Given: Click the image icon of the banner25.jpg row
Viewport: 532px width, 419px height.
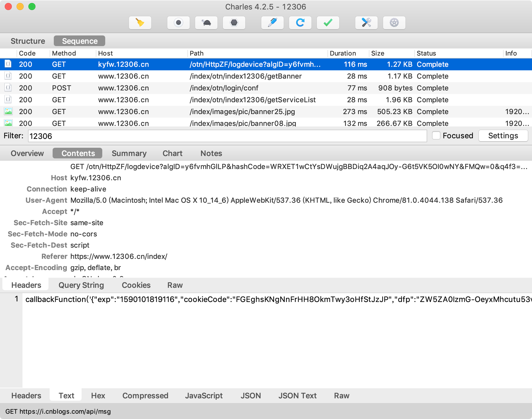Looking at the screenshot, I should click(x=8, y=111).
